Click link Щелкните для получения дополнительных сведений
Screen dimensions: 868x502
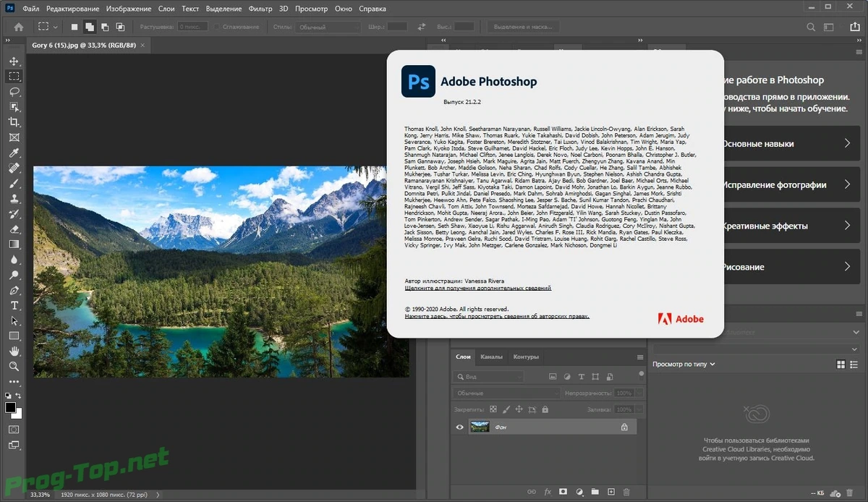(478, 288)
